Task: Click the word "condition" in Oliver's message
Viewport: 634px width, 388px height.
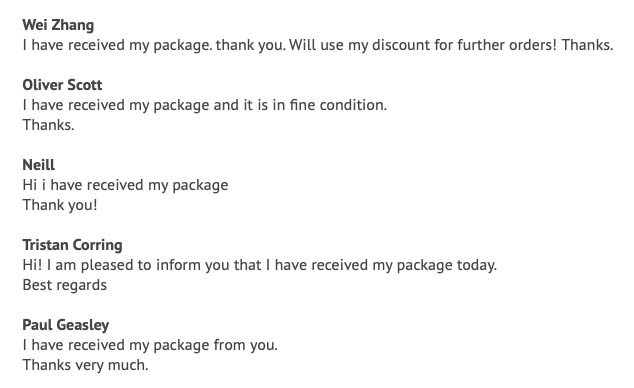Action: (x=353, y=105)
